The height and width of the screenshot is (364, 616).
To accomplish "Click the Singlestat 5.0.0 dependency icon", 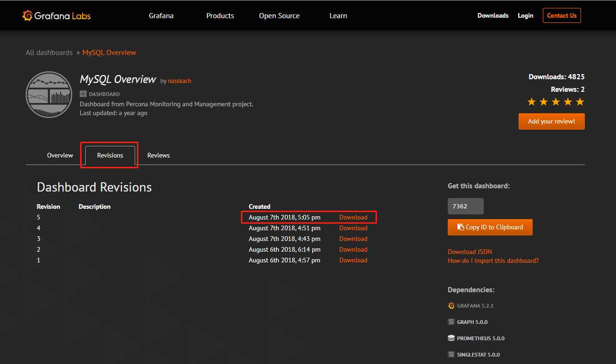I will coord(451,355).
